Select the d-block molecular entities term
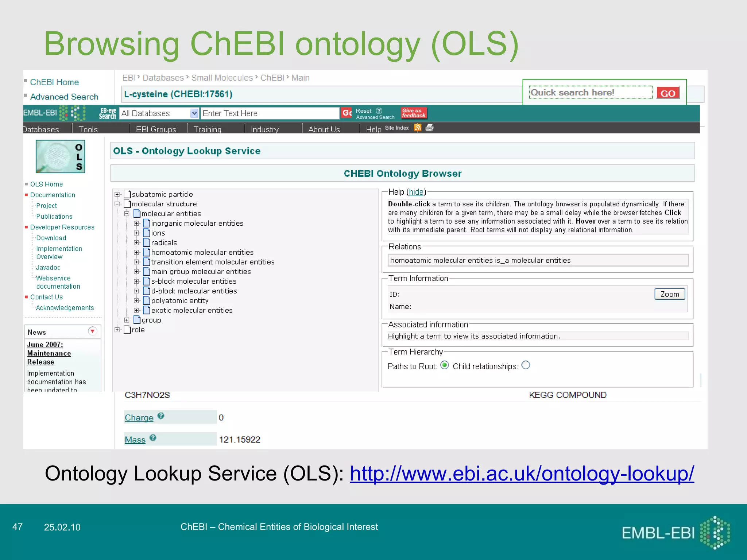 (194, 291)
